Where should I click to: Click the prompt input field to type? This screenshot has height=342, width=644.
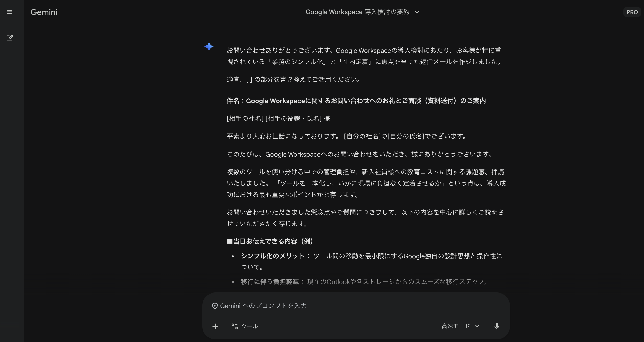329,306
